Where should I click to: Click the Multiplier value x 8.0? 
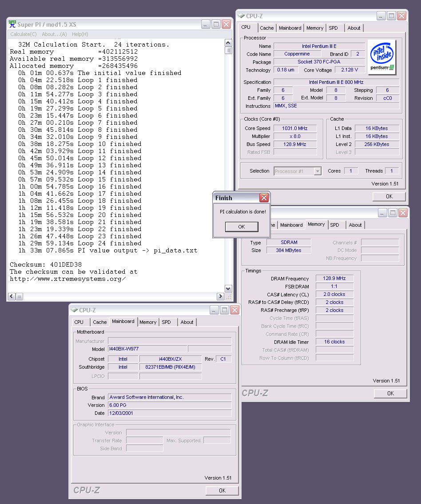point(295,136)
